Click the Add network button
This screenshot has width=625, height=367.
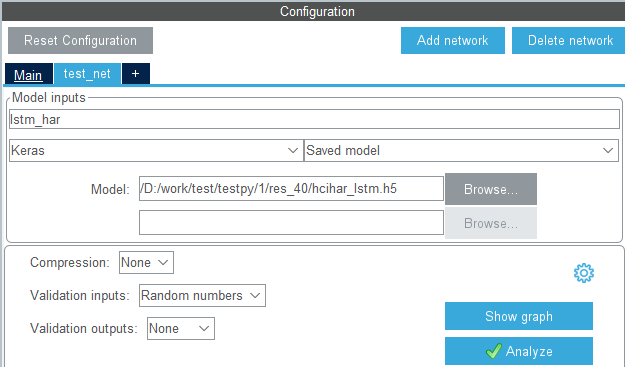coord(453,40)
